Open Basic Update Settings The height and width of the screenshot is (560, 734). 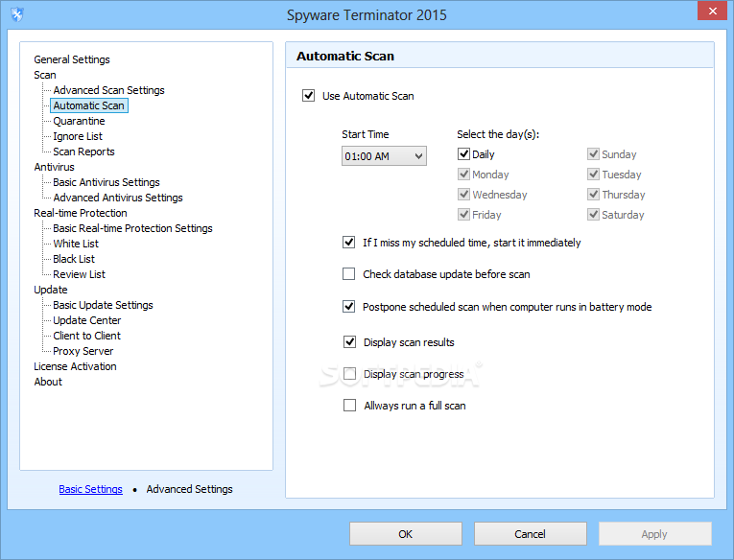pos(103,305)
